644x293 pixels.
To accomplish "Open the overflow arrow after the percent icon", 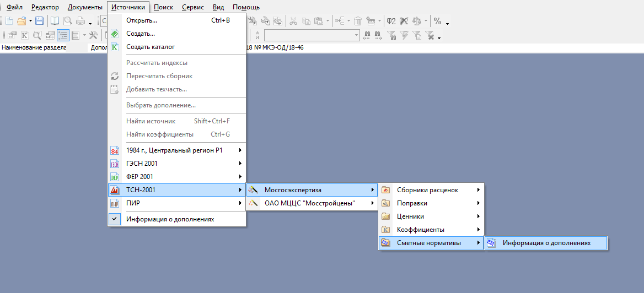I will [447, 24].
